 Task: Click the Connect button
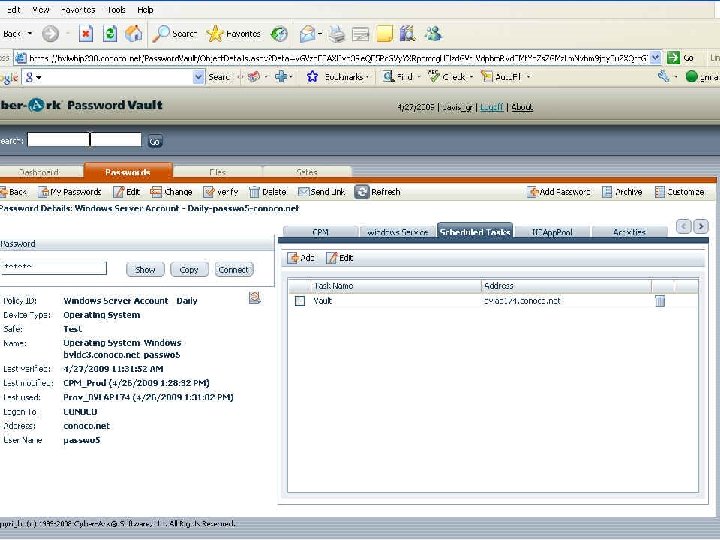tap(234, 270)
